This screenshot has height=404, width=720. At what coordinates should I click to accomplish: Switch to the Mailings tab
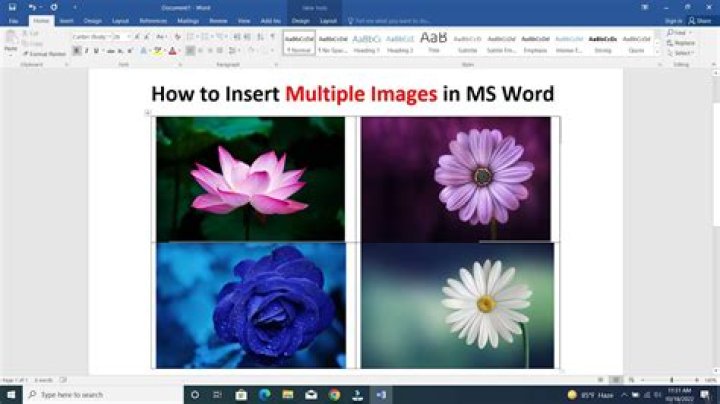[x=188, y=21]
